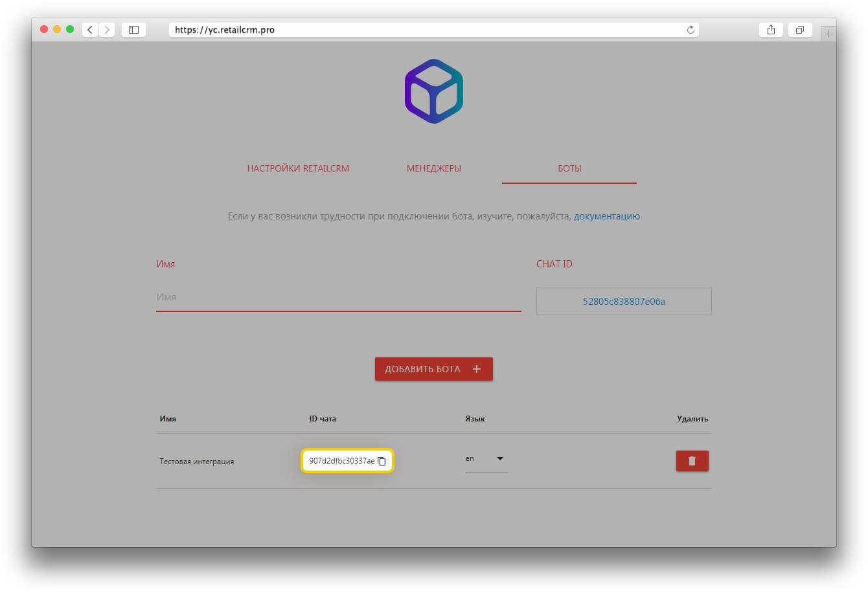This screenshot has width=868, height=593.
Task: Open the документацию link
Action: pos(607,216)
